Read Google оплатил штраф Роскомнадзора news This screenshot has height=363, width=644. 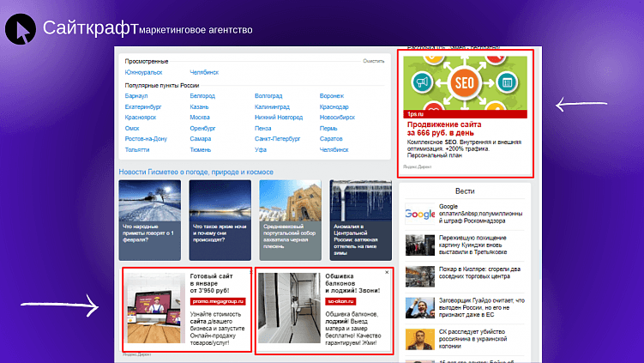480,214
